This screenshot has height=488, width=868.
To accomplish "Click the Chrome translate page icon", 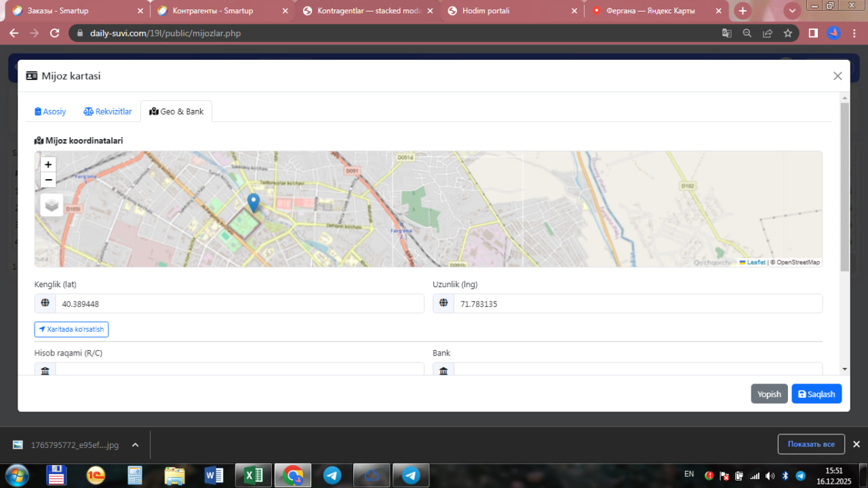I will tap(727, 33).
